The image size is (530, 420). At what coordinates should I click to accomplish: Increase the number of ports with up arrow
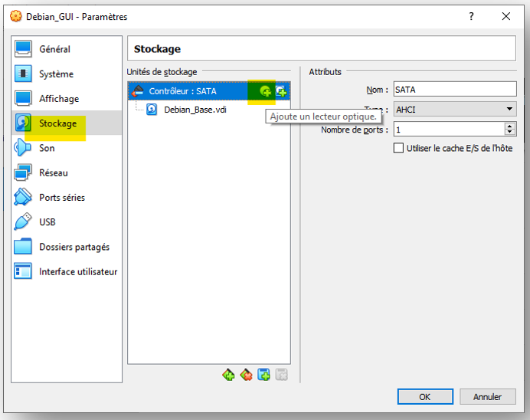click(x=510, y=126)
